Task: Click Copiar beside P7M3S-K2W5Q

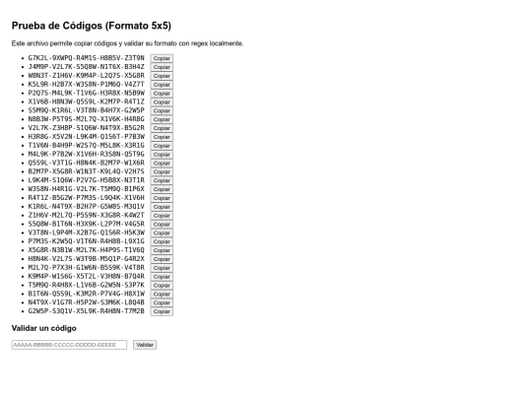Action: point(162,242)
